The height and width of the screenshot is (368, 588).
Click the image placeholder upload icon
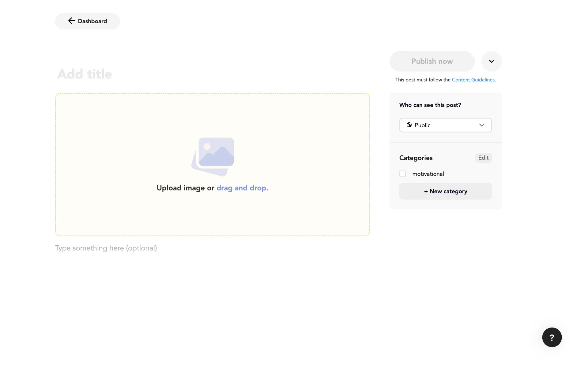[x=213, y=156]
